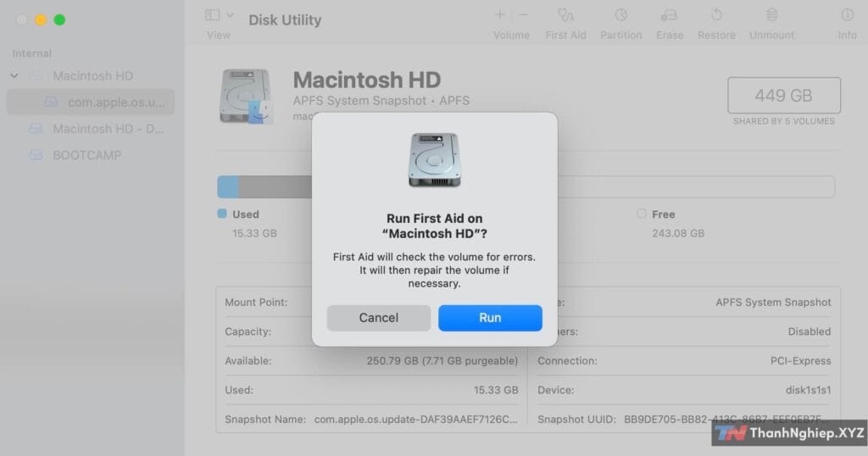
Task: Click the com.apple.os.u... drive icon
Action: (52, 103)
